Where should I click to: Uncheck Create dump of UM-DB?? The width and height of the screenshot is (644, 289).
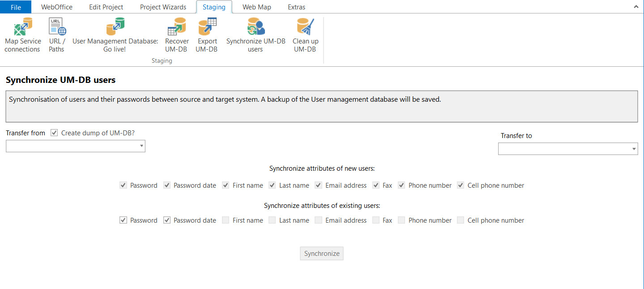tap(54, 133)
